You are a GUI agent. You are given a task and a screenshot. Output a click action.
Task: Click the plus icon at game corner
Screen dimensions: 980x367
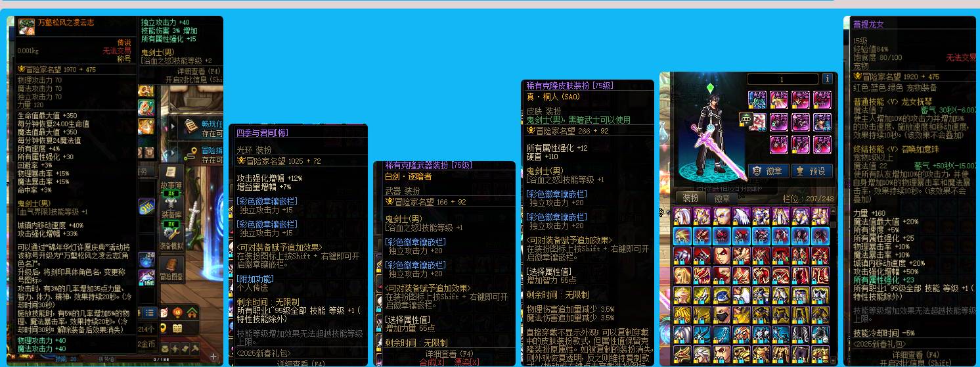213,356
